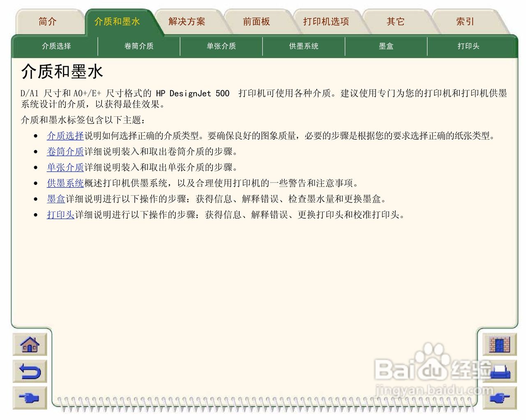526x420 pixels.
Task: Follow the 卷筒介质 hyperlink in the list
Action: [x=65, y=152]
